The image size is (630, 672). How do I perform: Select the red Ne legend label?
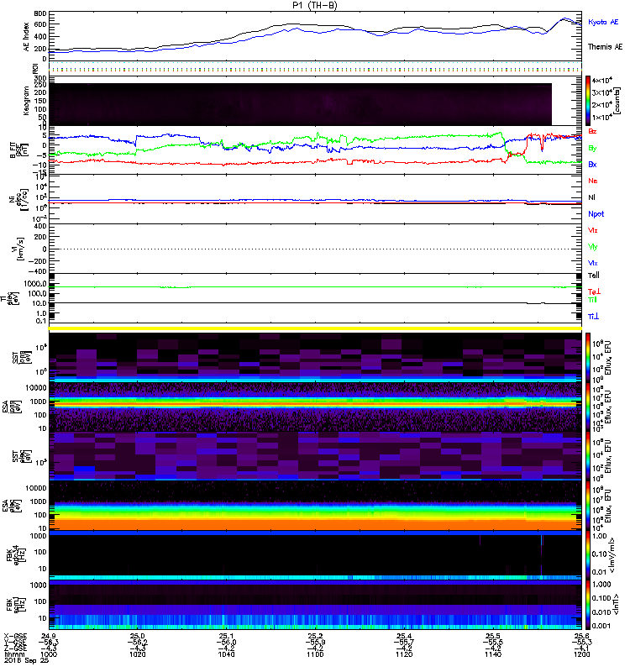pyautogui.click(x=593, y=181)
